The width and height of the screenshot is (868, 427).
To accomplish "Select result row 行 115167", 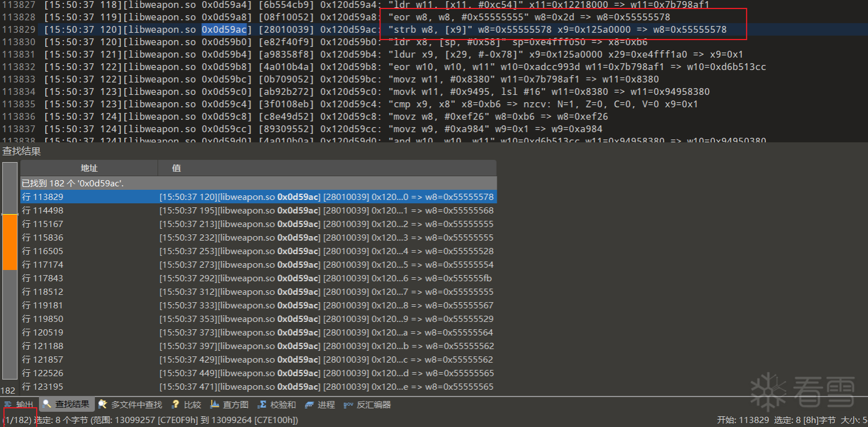I will point(258,224).
